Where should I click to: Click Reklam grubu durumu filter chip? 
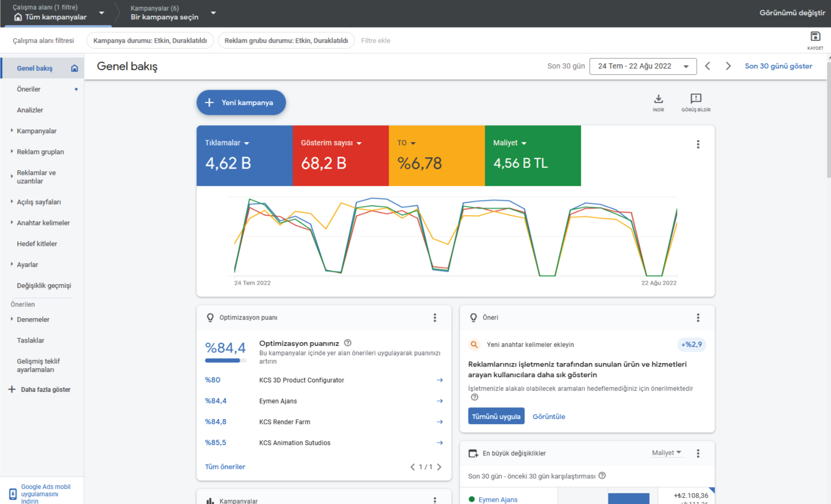(x=286, y=41)
